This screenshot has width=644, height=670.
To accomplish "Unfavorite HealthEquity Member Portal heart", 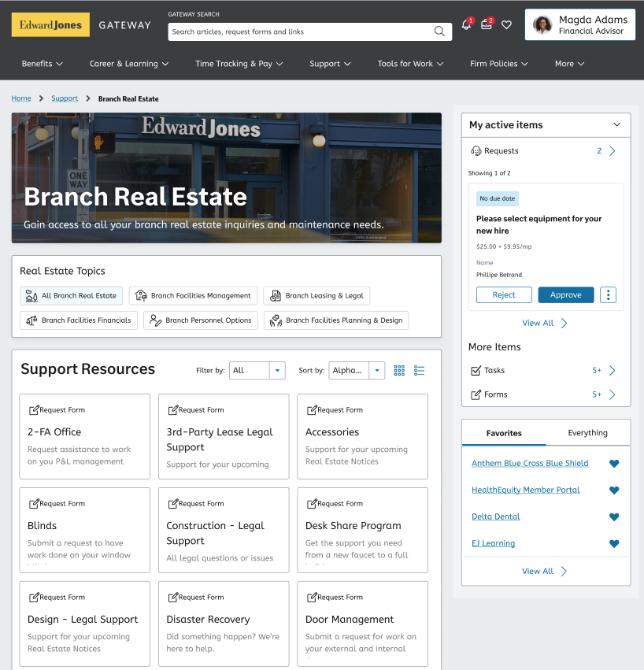I will click(614, 490).
